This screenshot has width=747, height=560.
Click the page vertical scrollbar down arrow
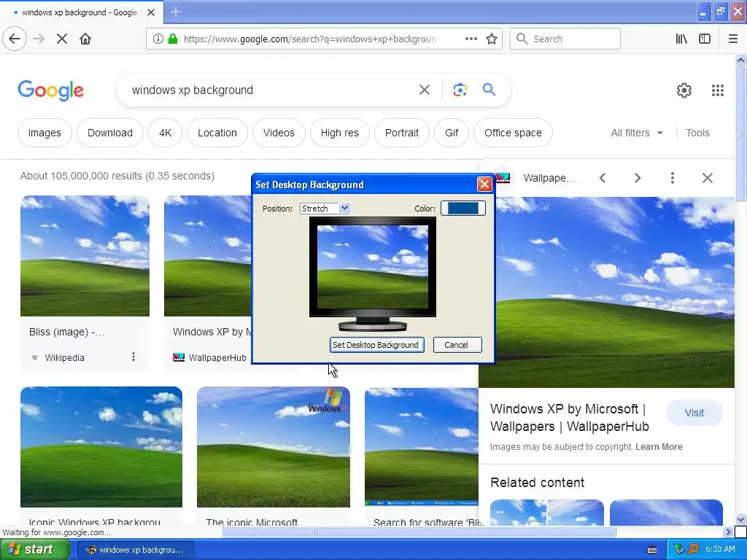[x=740, y=519]
